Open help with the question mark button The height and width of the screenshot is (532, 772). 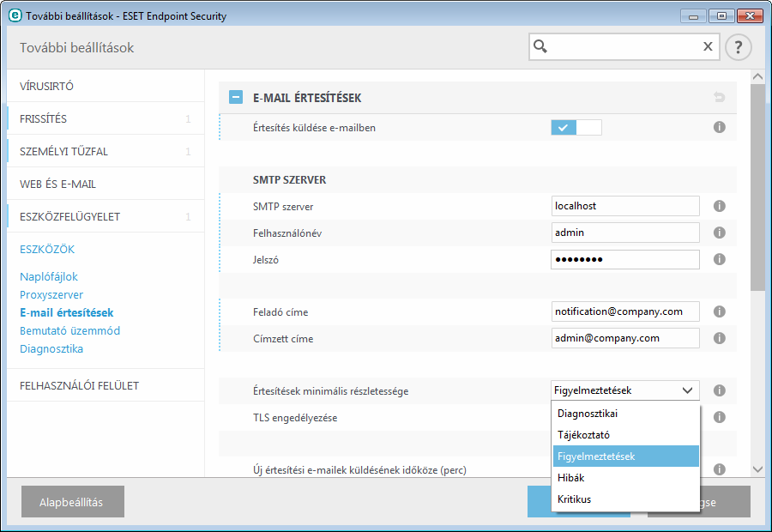coord(738,47)
